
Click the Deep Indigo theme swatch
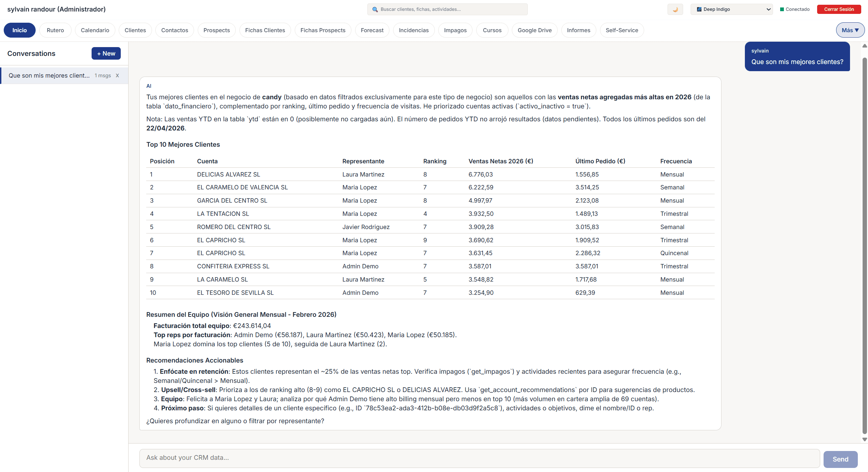click(x=699, y=9)
